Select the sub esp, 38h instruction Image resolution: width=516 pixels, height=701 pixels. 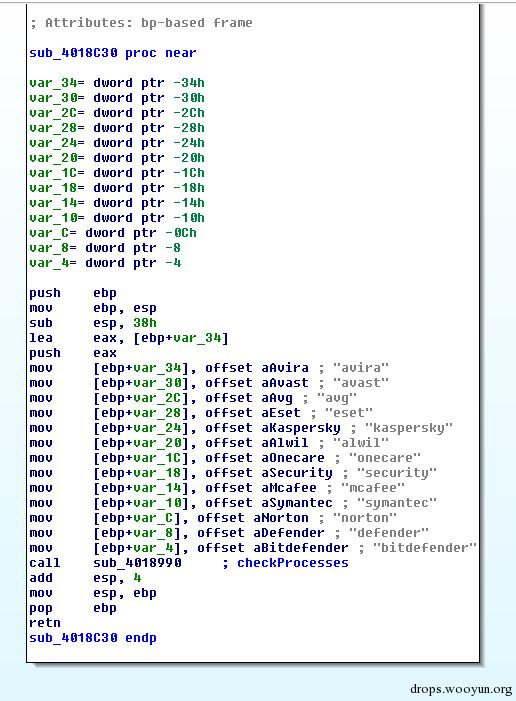click(x=93, y=323)
